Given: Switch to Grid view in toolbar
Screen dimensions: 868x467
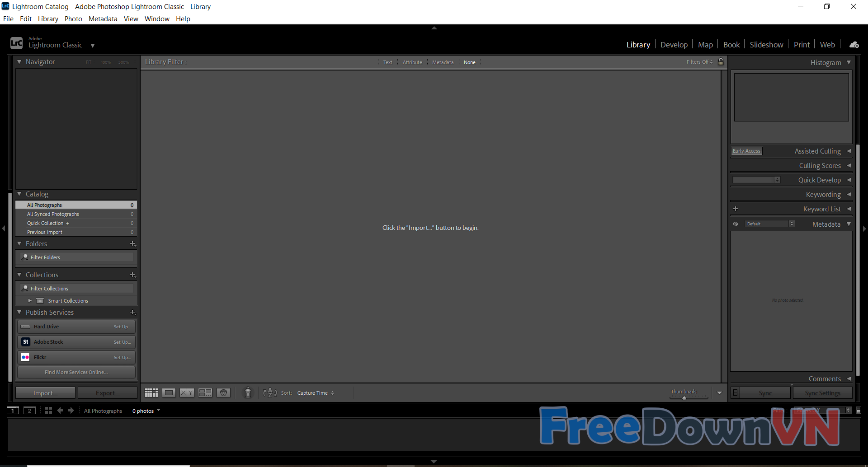Looking at the screenshot, I should (151, 393).
